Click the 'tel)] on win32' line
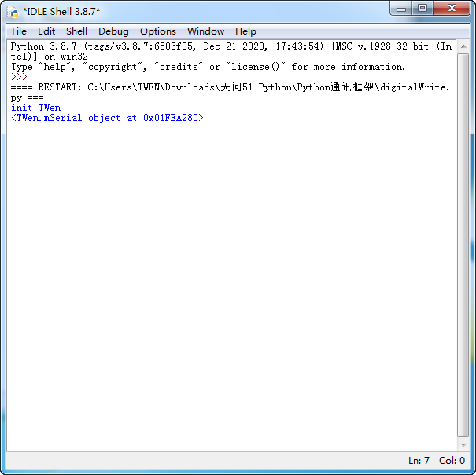This screenshot has height=475, width=476. [50, 57]
